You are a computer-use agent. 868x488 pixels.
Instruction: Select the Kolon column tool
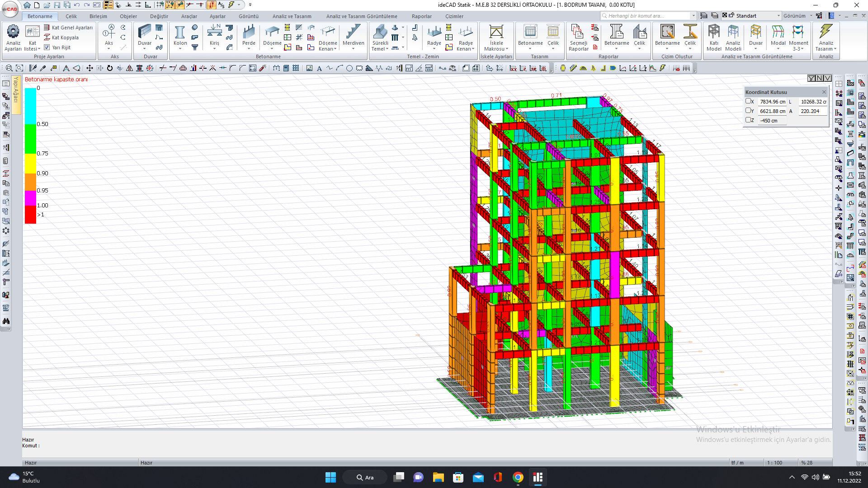180,38
